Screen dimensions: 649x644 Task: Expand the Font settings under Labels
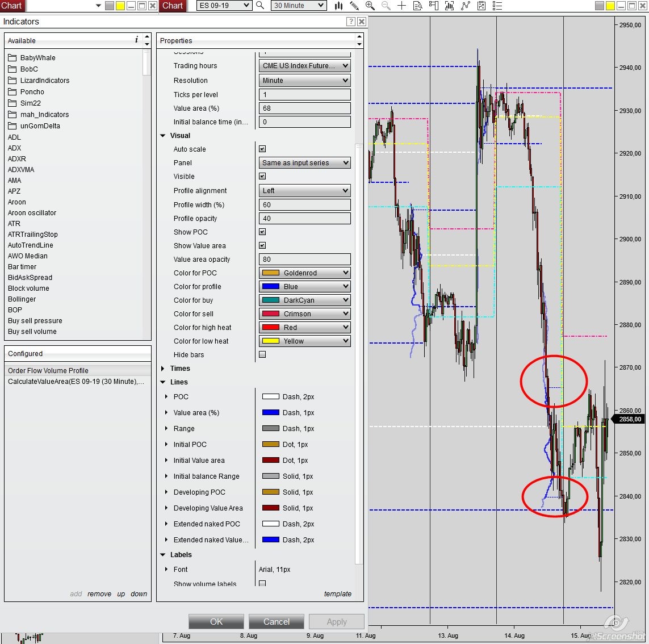point(166,570)
